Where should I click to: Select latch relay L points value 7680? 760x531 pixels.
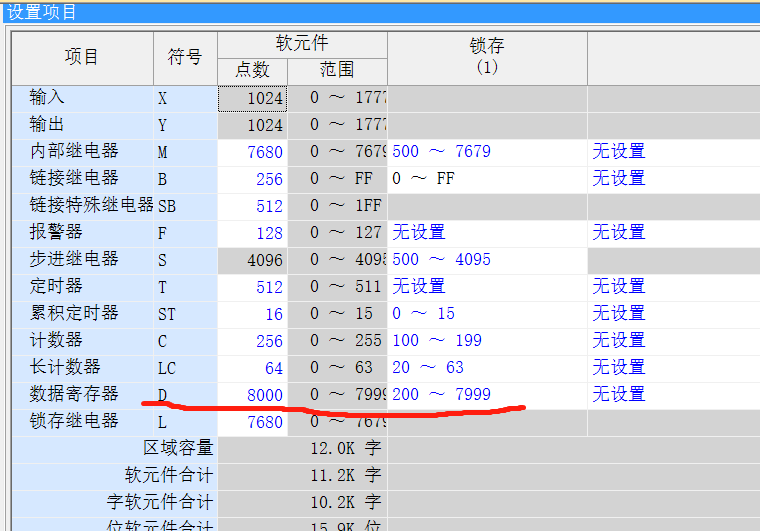tap(254, 422)
